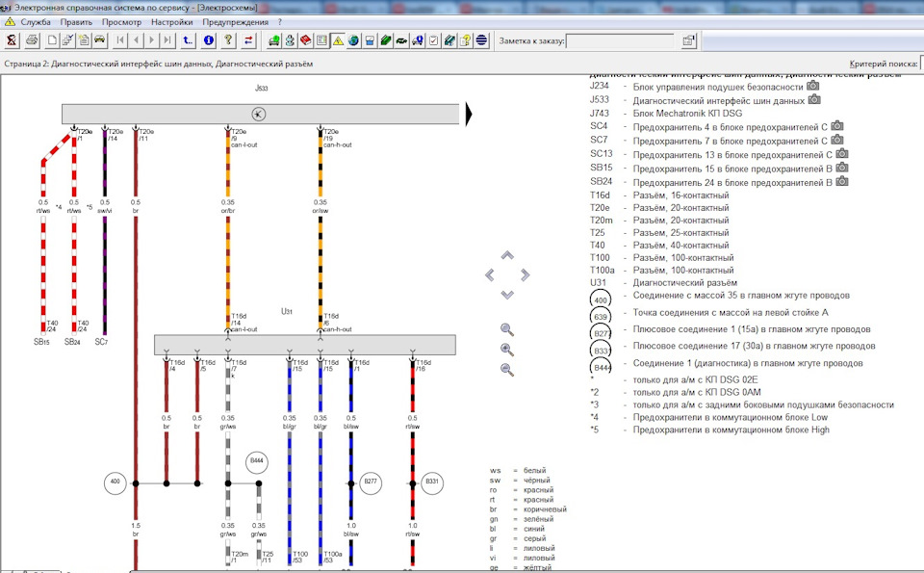Image resolution: width=924 pixels, height=573 pixels.
Task: Go to the last page with the toolbar arrow
Action: [x=167, y=40]
